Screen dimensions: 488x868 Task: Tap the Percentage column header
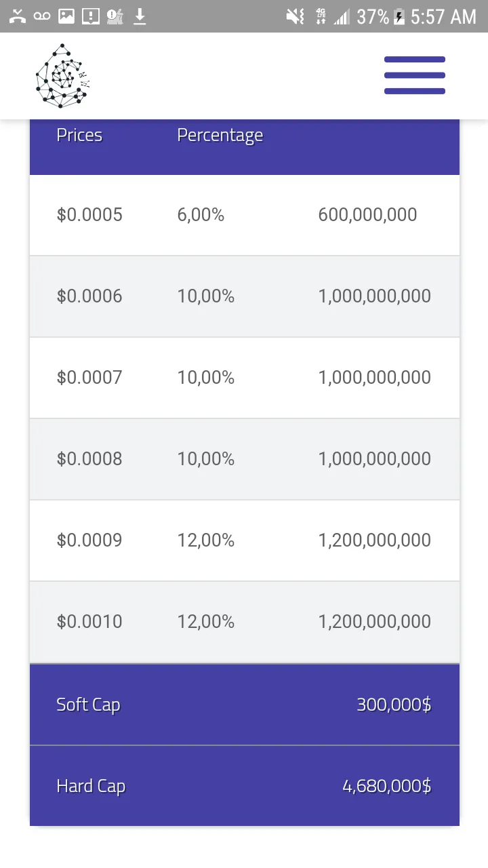220,136
